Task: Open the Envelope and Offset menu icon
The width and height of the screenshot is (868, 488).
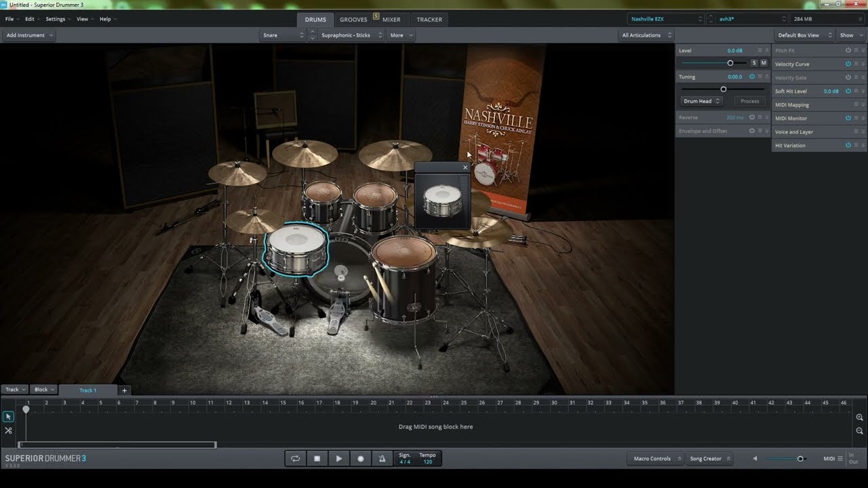Action: coord(759,131)
